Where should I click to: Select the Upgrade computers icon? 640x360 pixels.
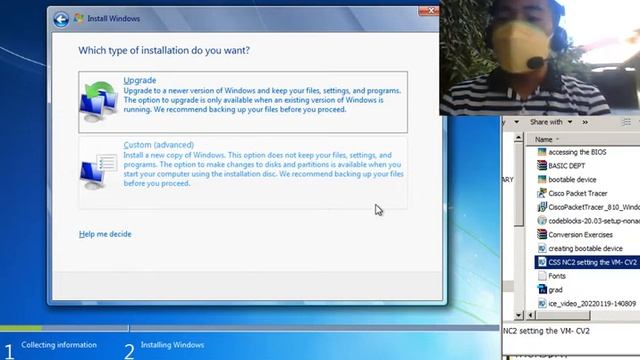99,101
